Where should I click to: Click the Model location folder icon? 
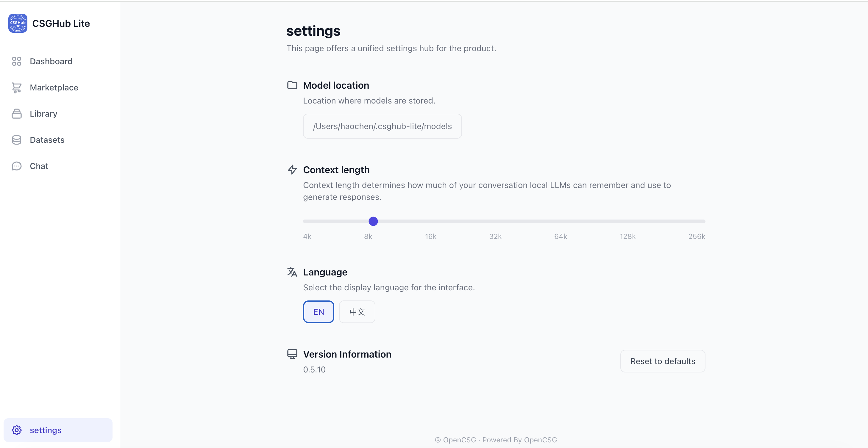pyautogui.click(x=292, y=85)
